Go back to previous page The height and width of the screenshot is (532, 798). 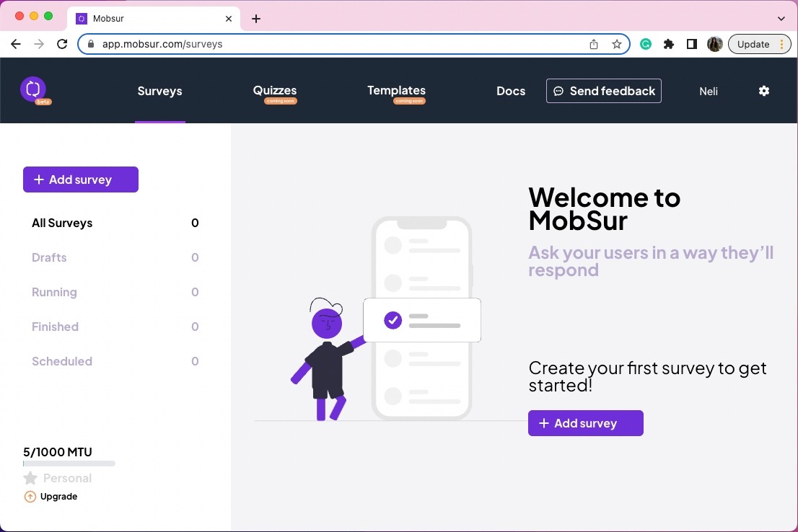coord(16,44)
